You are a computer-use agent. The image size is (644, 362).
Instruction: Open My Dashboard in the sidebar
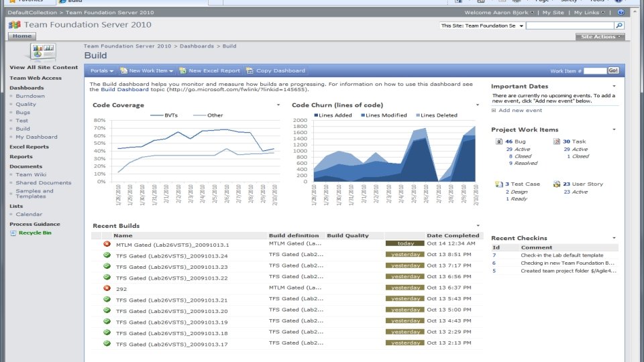pyautogui.click(x=36, y=137)
